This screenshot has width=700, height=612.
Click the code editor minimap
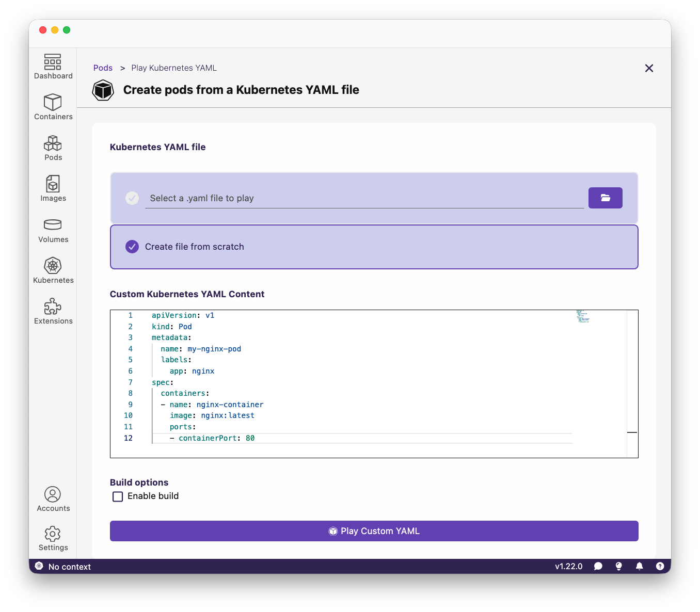[x=583, y=316]
